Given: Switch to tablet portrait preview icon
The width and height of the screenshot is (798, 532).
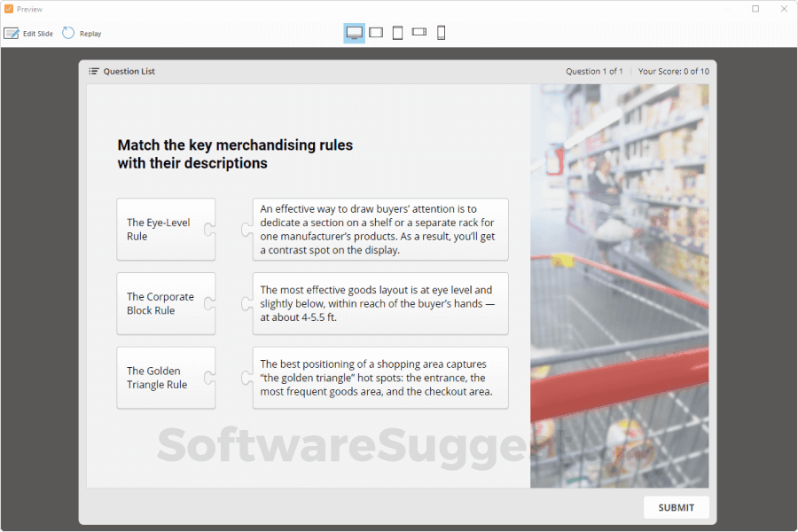Looking at the screenshot, I should click(x=397, y=32).
